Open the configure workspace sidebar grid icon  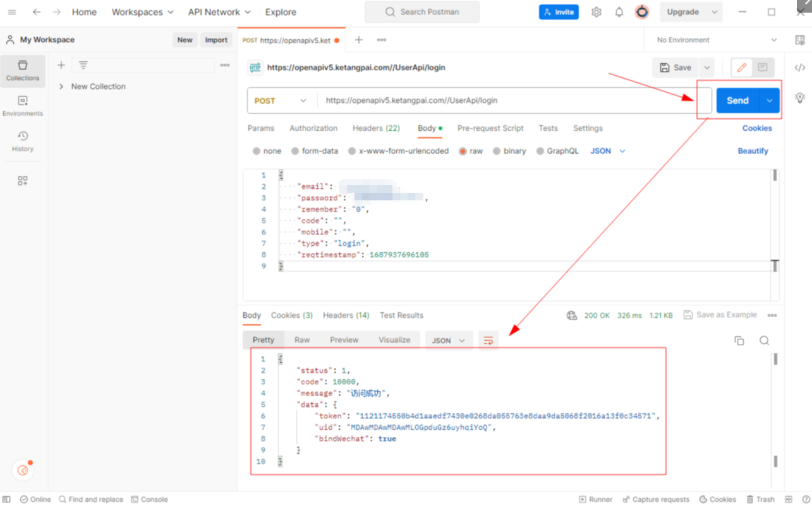click(23, 181)
